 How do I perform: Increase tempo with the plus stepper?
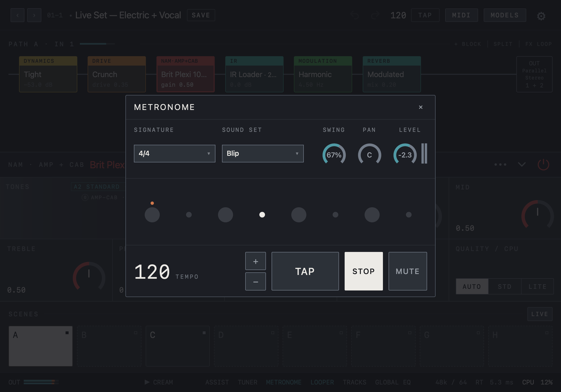tap(256, 261)
